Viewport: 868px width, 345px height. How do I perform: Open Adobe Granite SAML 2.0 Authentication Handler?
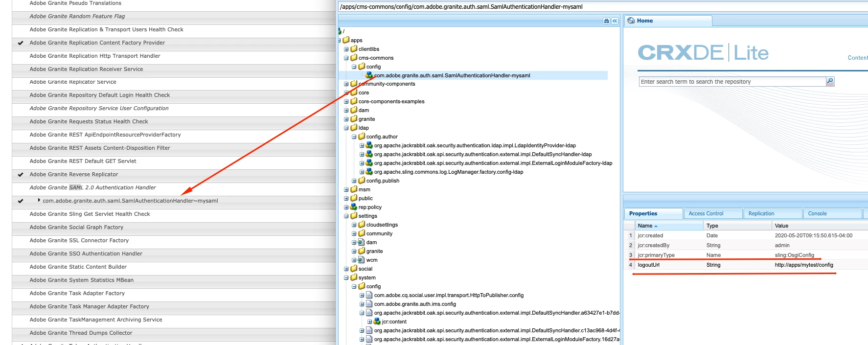click(92, 187)
